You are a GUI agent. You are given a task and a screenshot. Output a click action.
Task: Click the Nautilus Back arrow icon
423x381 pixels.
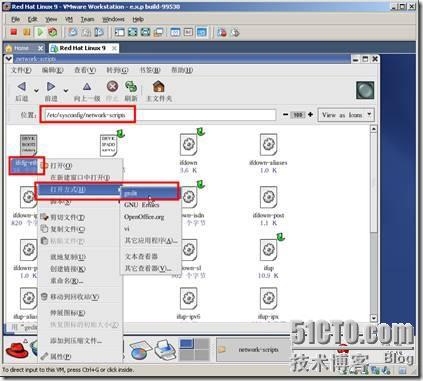(22, 87)
